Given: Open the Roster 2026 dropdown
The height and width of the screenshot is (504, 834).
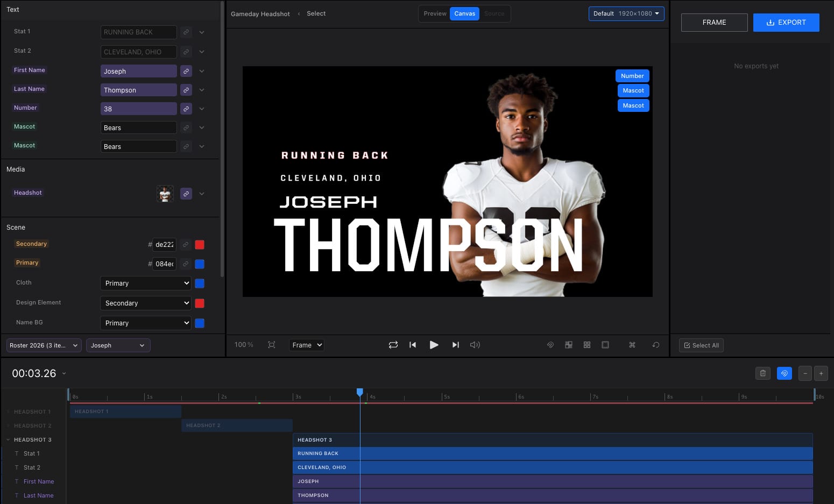Looking at the screenshot, I should pyautogui.click(x=44, y=345).
